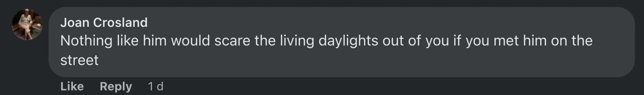This screenshot has width=644, height=95.
Task: Reply to Joan Crosland's comment
Action: (116, 87)
